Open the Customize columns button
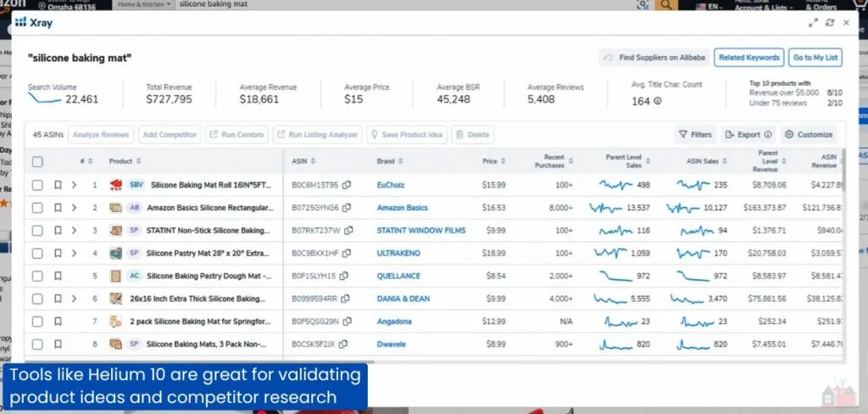This screenshot has width=868, height=414. 809,135
